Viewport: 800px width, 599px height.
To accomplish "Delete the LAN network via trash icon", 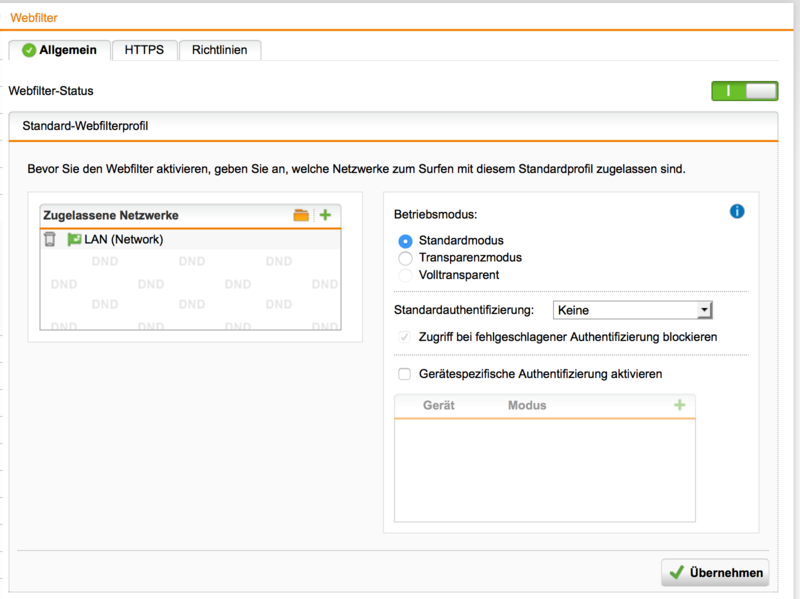I will pyautogui.click(x=52, y=238).
